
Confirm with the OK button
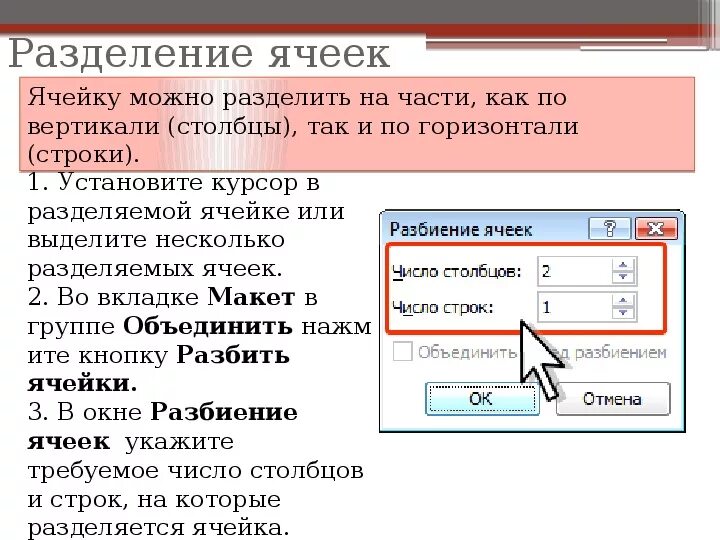tap(482, 399)
